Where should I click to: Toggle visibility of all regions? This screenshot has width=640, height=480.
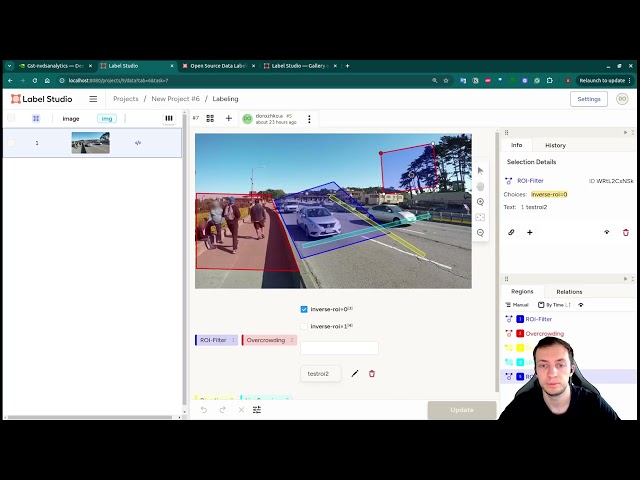point(581,305)
